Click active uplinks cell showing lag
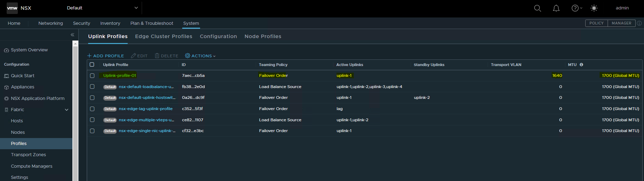 click(340, 109)
